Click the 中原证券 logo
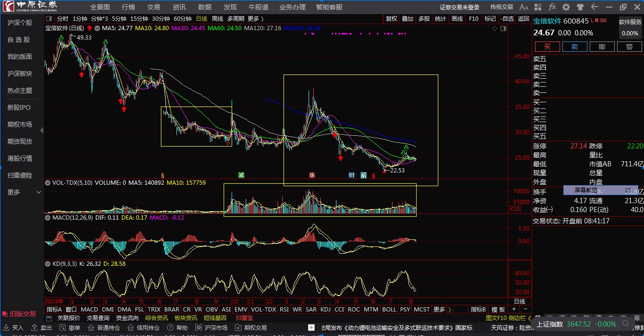This screenshot has width=644, height=336. (30, 7)
